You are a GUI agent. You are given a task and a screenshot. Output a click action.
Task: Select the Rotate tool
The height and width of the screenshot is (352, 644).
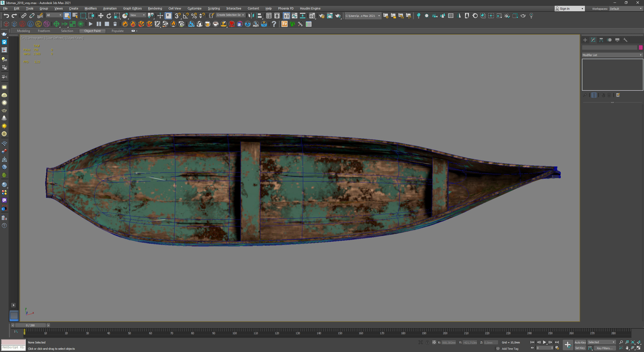[x=109, y=16]
